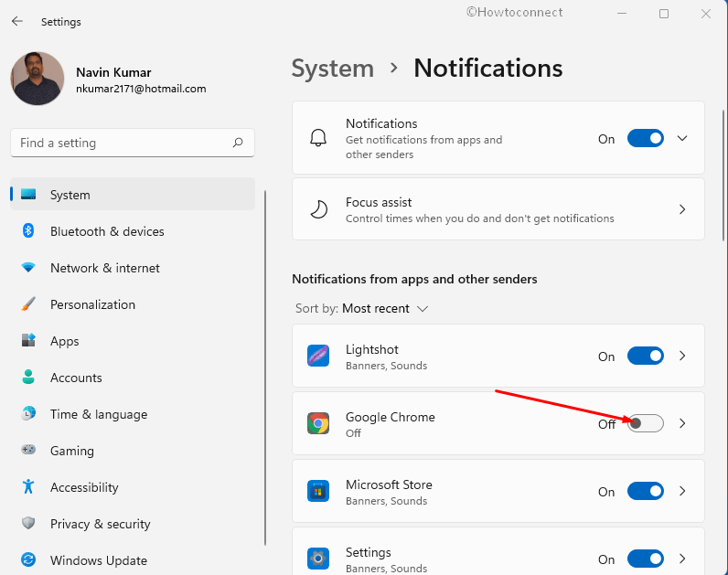Viewport: 728px width, 575px height.
Task: Open Navin Kumar profile picture
Action: 37,79
